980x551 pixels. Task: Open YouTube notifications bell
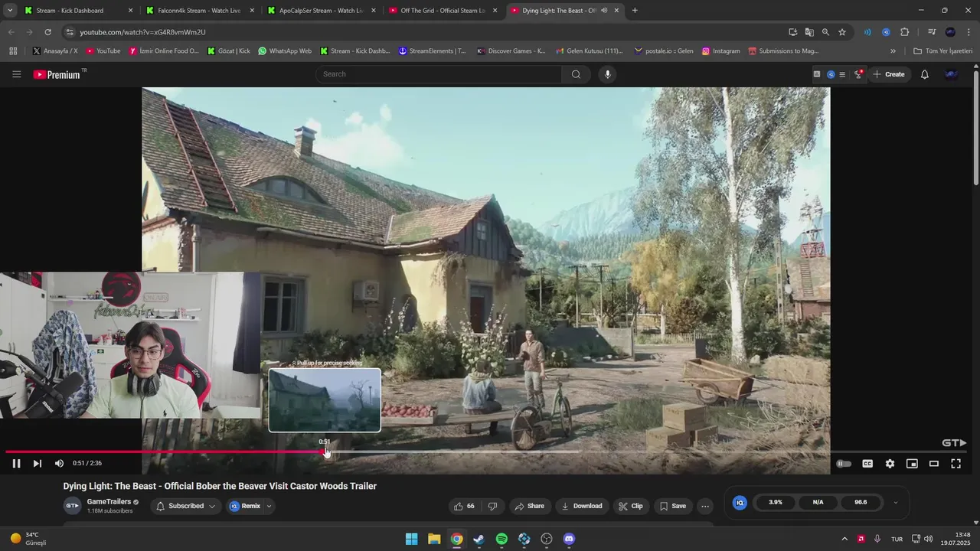click(925, 74)
